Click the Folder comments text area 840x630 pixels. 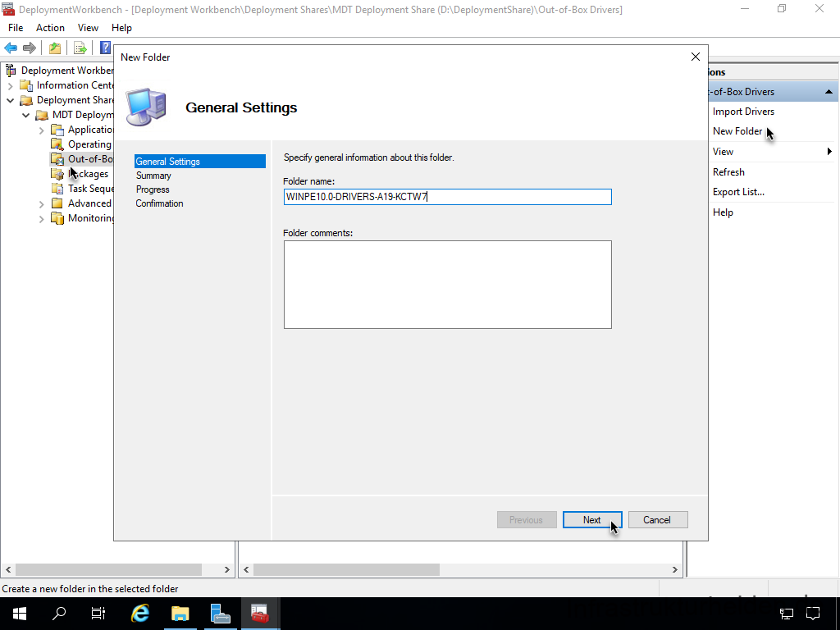click(x=447, y=285)
